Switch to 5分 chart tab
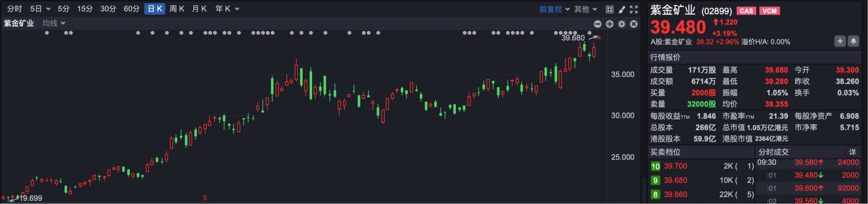The width and height of the screenshot is (868, 204). [x=64, y=9]
